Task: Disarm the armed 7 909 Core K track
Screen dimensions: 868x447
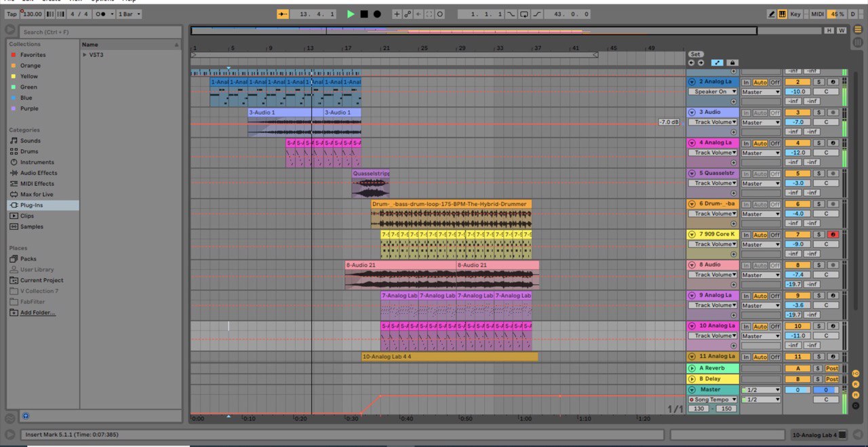Action: tap(832, 235)
